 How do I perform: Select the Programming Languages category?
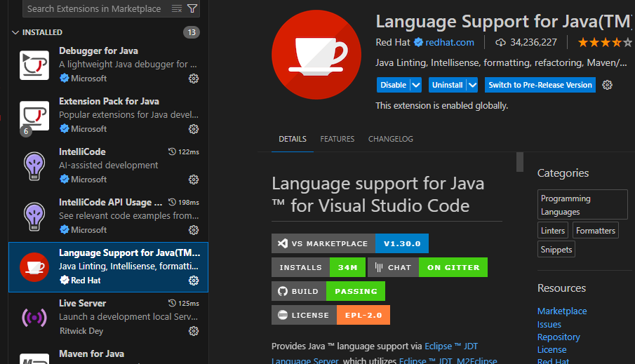(x=582, y=205)
